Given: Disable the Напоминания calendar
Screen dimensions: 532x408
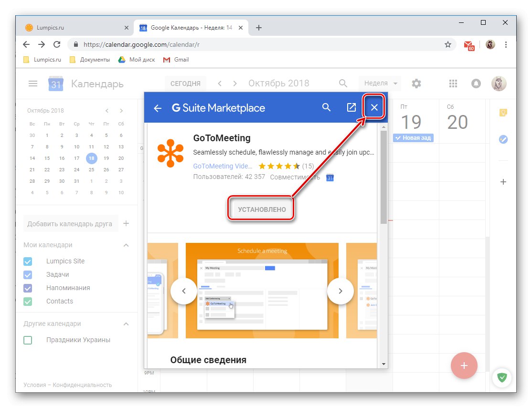Looking at the screenshot, I should [x=27, y=288].
